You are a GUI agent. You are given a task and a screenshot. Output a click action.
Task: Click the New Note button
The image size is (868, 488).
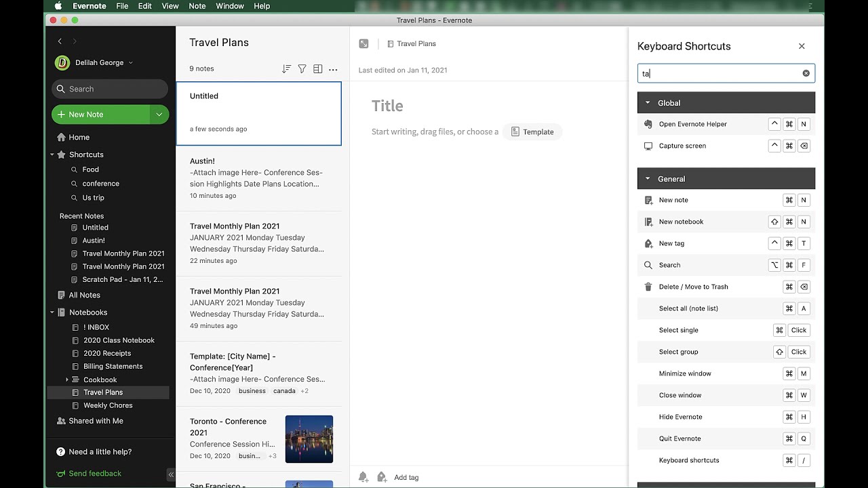point(101,115)
